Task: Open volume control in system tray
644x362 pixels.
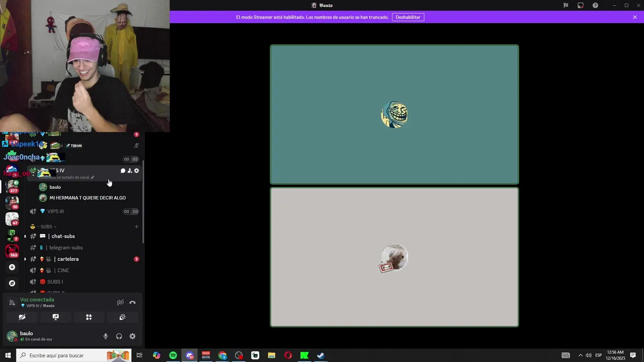Action: tap(589, 355)
